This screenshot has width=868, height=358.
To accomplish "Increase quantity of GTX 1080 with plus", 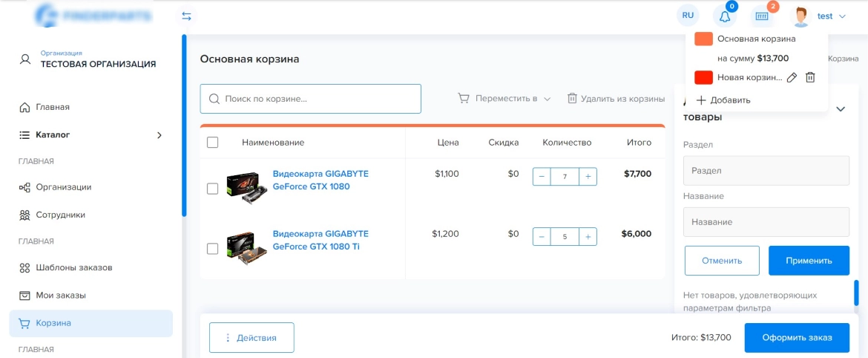I will point(588,177).
